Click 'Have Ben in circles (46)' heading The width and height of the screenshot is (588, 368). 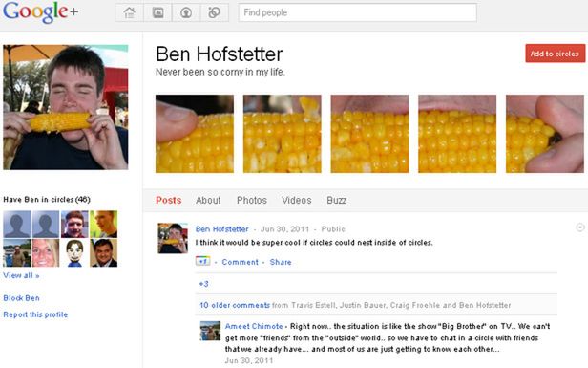(x=47, y=200)
